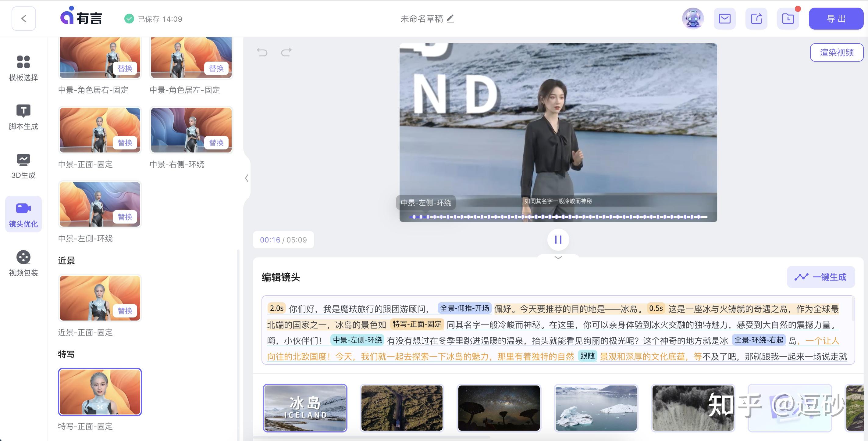Open the messages mail icon in the top bar
The width and height of the screenshot is (868, 441).
coord(724,19)
